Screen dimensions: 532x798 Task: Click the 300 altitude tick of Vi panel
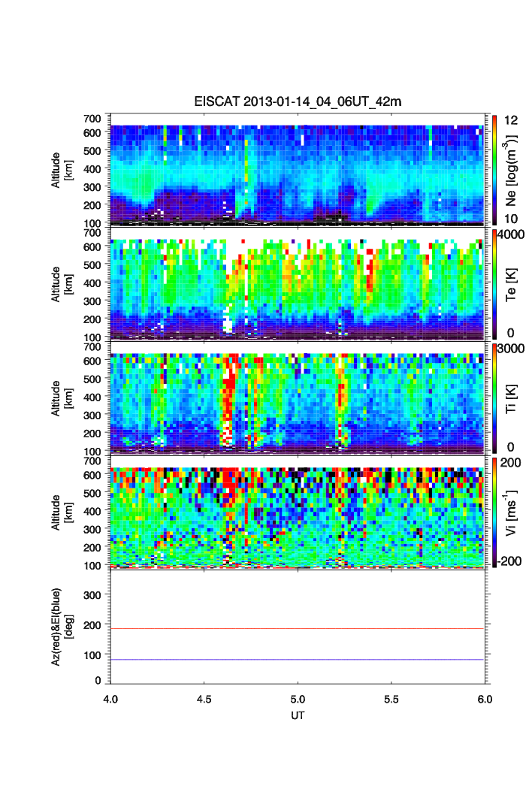click(92, 529)
